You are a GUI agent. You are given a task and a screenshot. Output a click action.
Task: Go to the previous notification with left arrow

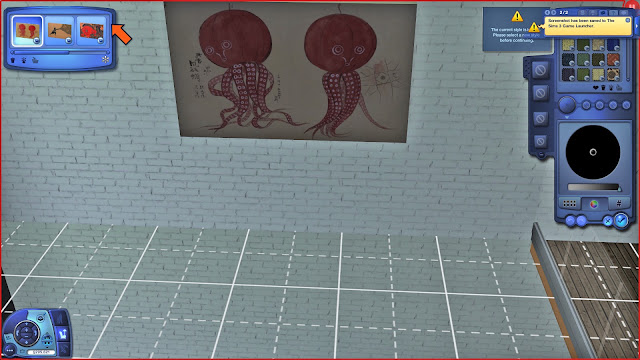(x=547, y=13)
